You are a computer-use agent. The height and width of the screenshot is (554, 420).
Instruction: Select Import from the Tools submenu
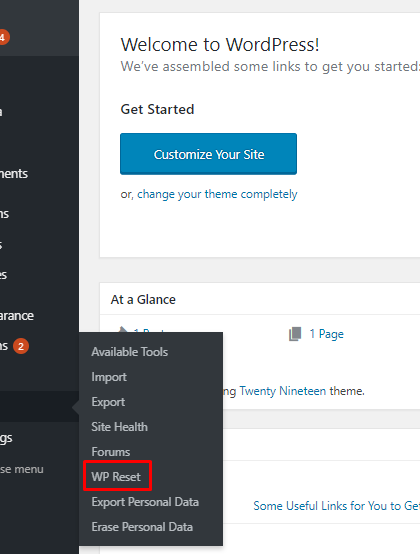click(109, 377)
